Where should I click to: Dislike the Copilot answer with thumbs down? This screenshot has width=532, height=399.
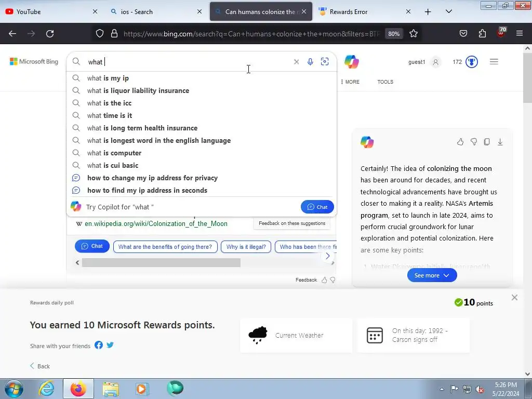click(474, 142)
